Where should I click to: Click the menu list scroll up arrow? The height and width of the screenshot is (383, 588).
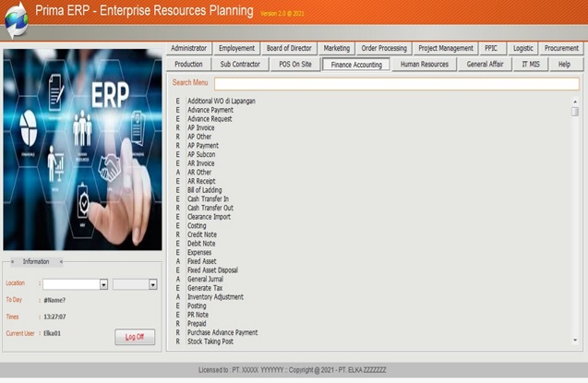575,100
